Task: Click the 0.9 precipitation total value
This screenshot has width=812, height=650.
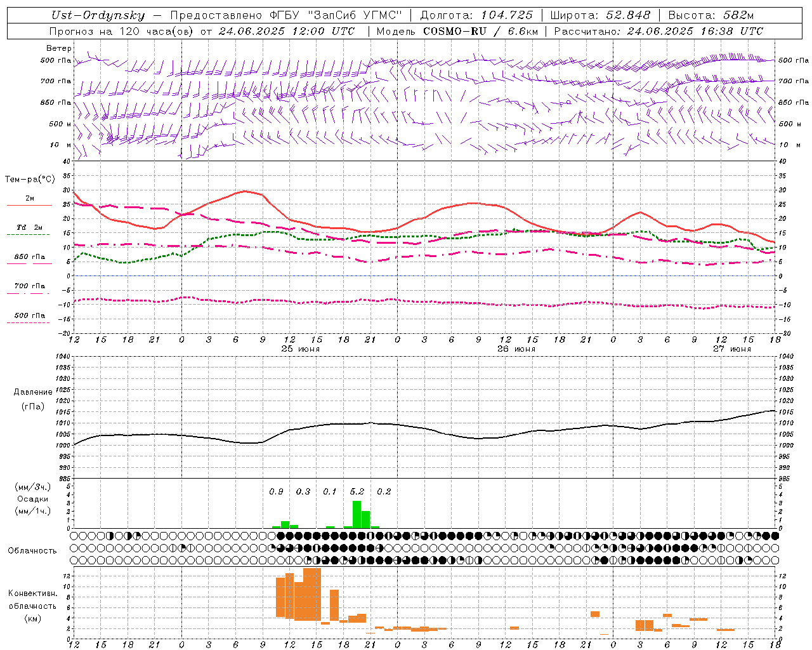Action: (x=276, y=492)
